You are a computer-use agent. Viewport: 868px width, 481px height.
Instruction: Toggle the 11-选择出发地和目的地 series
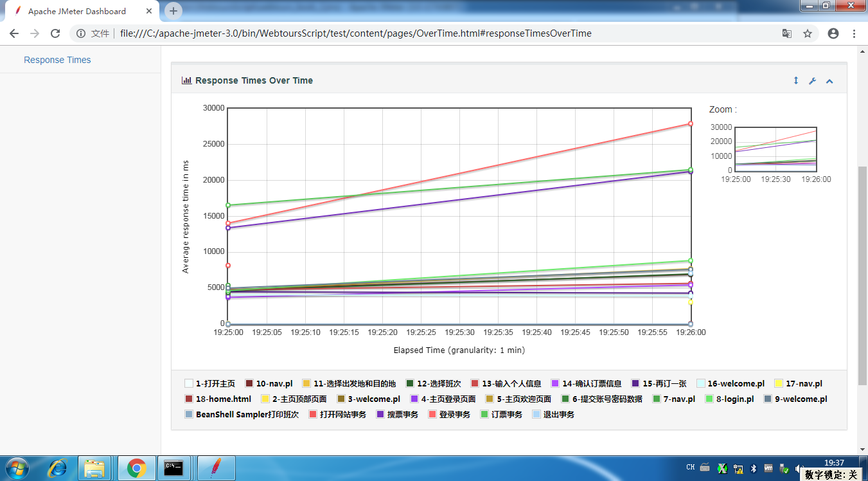(349, 383)
